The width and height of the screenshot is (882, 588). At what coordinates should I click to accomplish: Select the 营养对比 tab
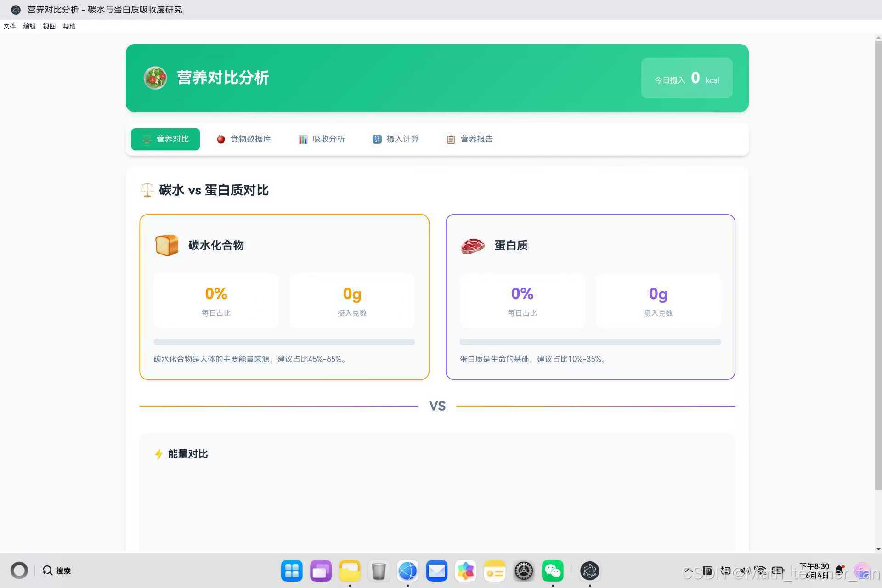[x=165, y=139]
